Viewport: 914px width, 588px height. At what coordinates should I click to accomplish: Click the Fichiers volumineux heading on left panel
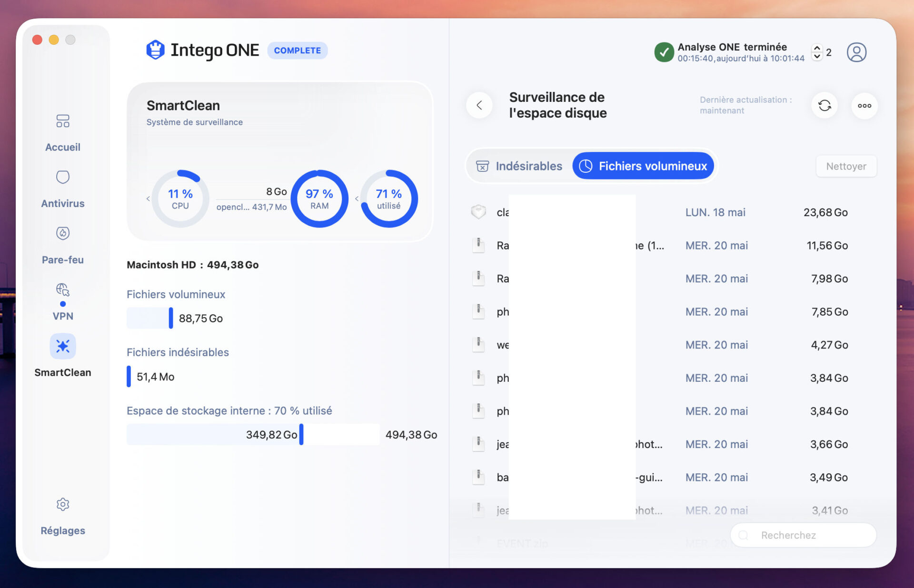click(176, 294)
